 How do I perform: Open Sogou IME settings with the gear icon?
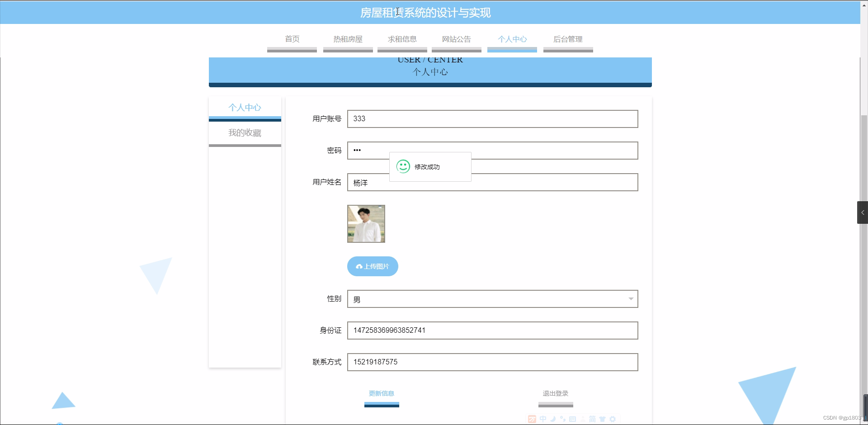[x=613, y=419]
